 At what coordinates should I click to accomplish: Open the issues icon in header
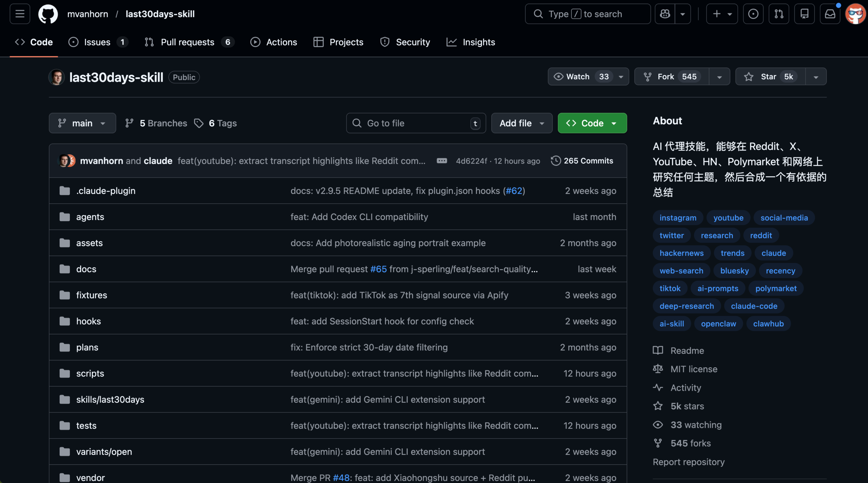pyautogui.click(x=753, y=14)
